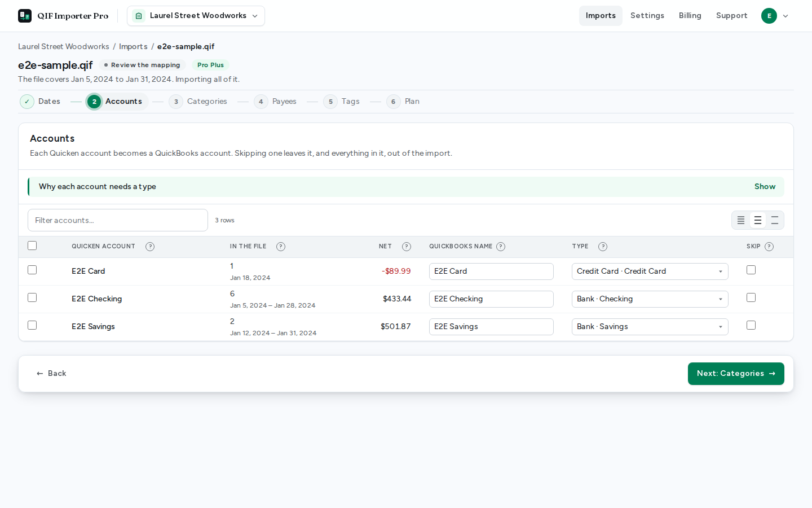Edit the E2E Checking QuickBooks name field
The image size is (812, 508).
491,299
